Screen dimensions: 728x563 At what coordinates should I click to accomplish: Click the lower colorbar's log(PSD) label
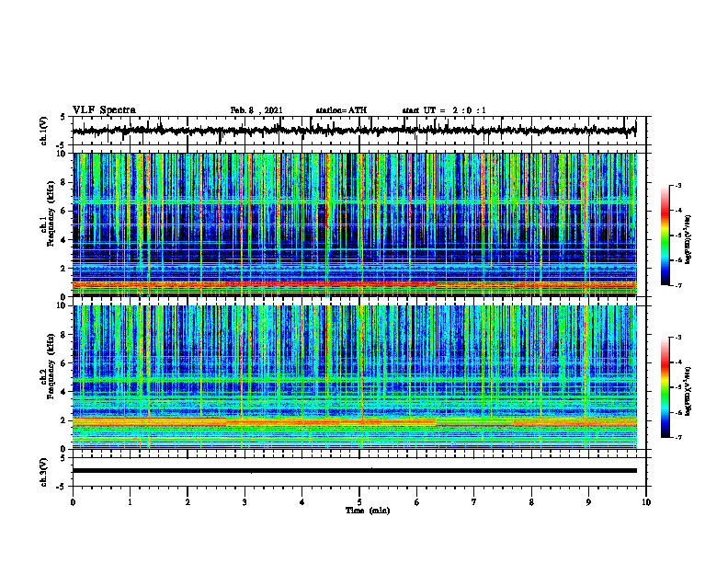(x=688, y=391)
